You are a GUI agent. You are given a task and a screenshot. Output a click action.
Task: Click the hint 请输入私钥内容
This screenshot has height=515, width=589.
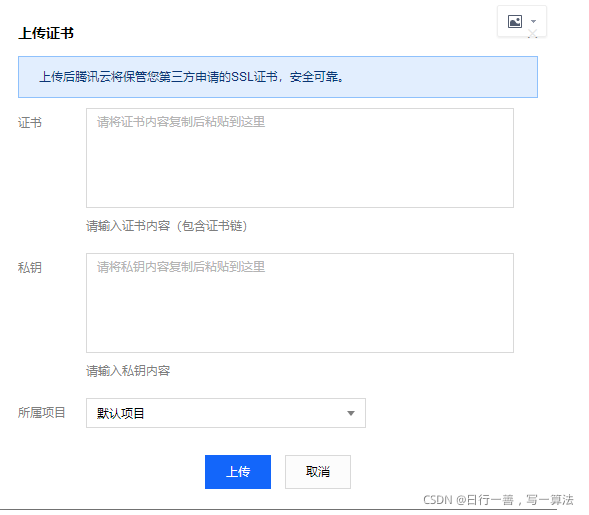tap(128, 371)
